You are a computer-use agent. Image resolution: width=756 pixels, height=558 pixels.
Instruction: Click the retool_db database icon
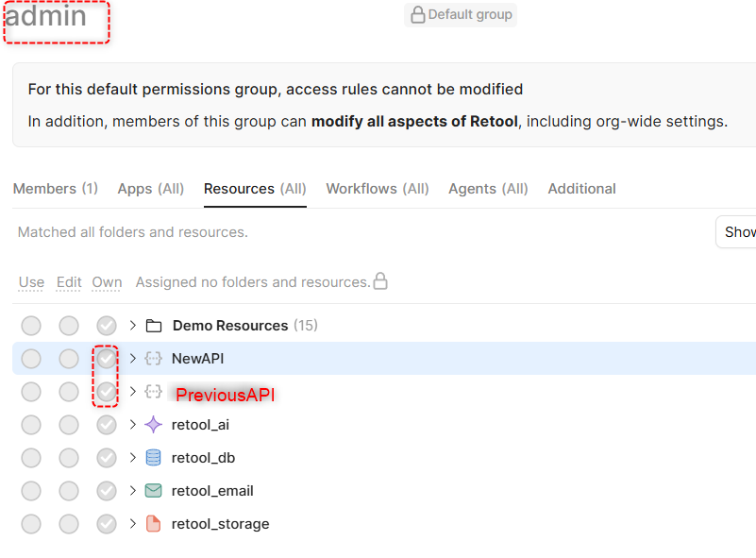[x=154, y=458]
